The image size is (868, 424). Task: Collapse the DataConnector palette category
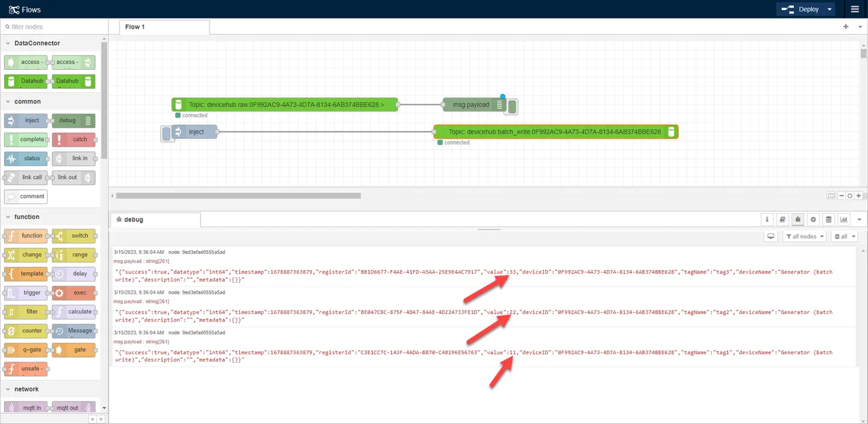click(x=37, y=43)
